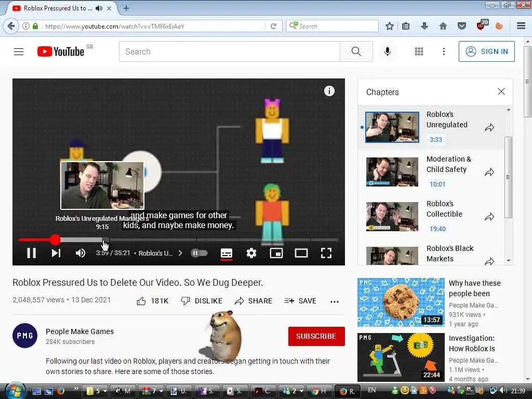
Task: Go to YouTube home via logo
Action: pos(61,51)
